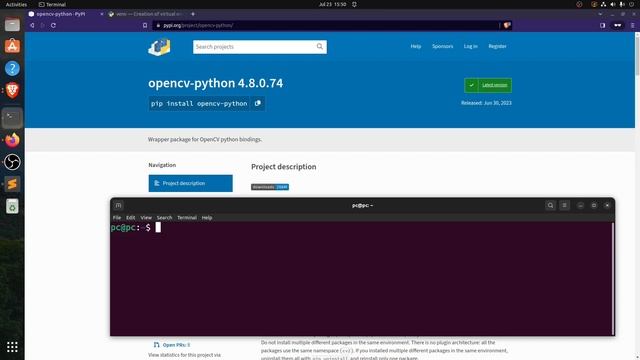
Task: Search inside the terminal window
Action: [550, 205]
